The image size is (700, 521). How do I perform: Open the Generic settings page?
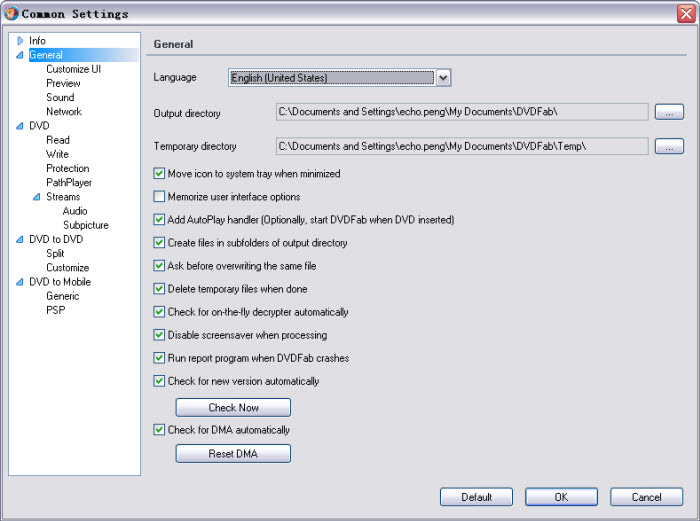63,296
